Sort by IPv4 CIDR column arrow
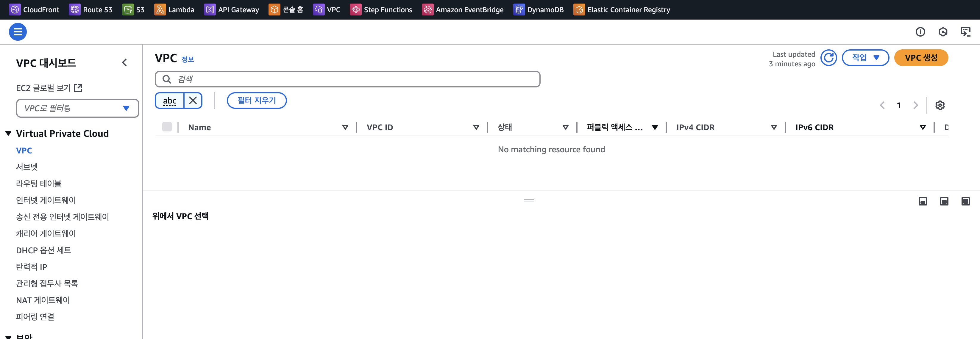The image size is (980, 339). [x=774, y=127]
